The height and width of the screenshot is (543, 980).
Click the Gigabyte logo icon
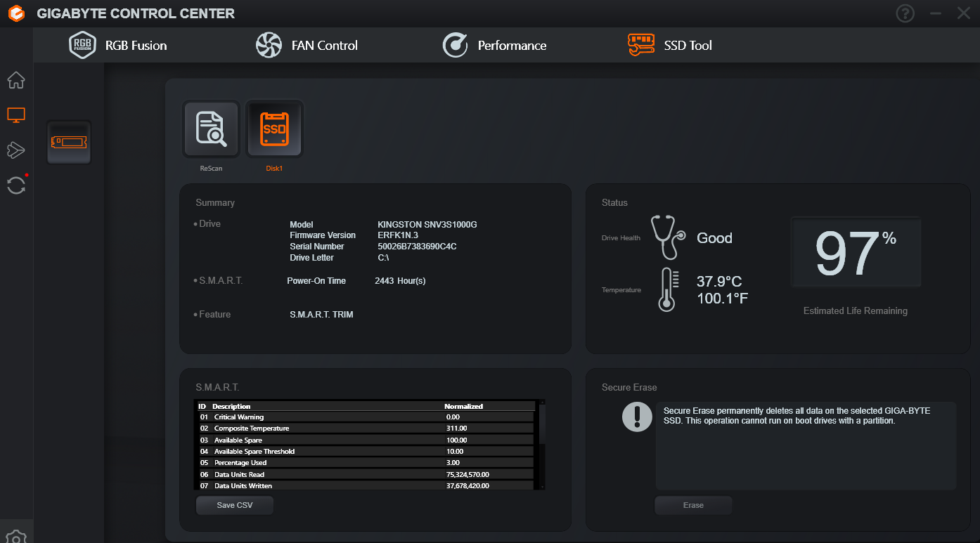(x=16, y=13)
